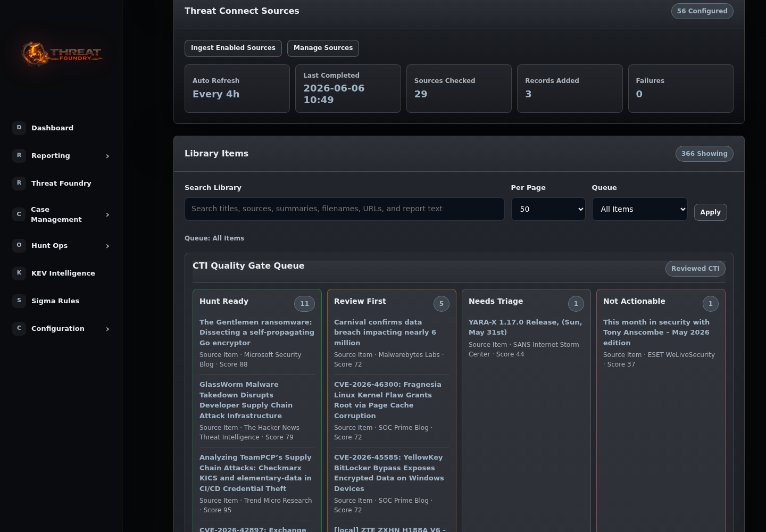Click 'SANS Internet Storm Center · Score 44' text
This screenshot has height=532, width=766.
pyautogui.click(x=524, y=350)
